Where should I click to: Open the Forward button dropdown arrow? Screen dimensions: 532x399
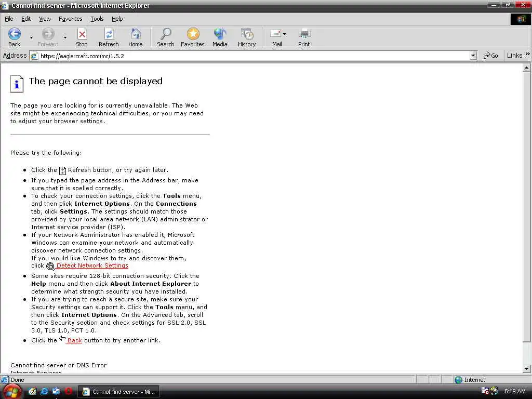[65, 37]
